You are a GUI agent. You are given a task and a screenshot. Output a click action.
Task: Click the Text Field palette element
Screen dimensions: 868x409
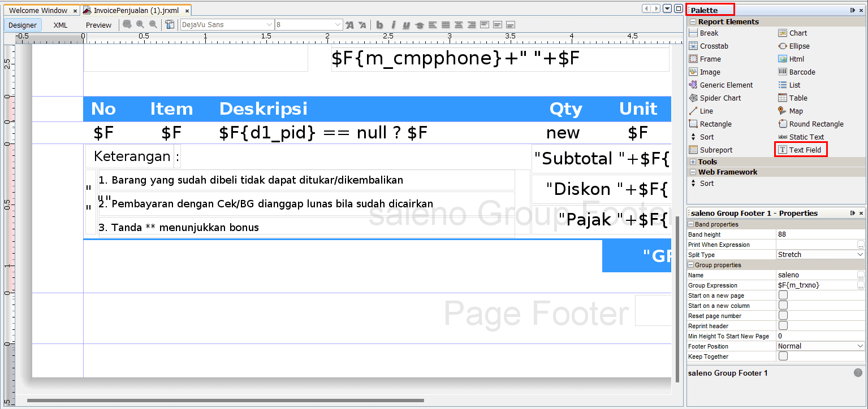tap(805, 150)
